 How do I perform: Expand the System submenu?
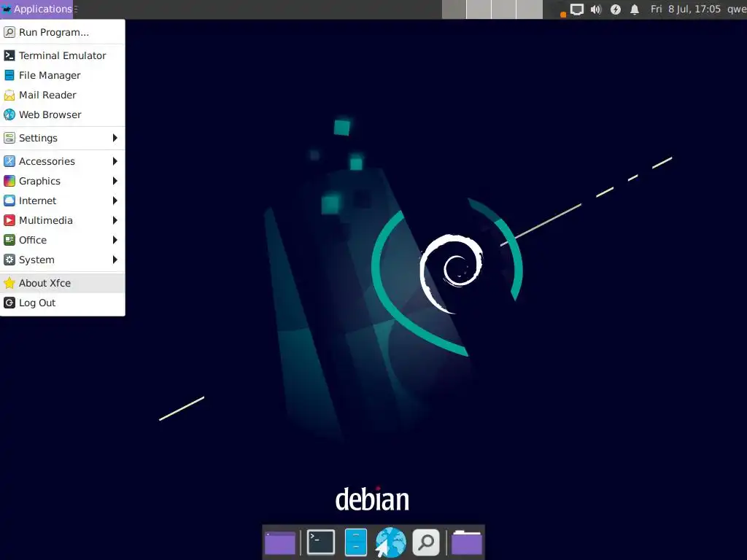[63, 260]
